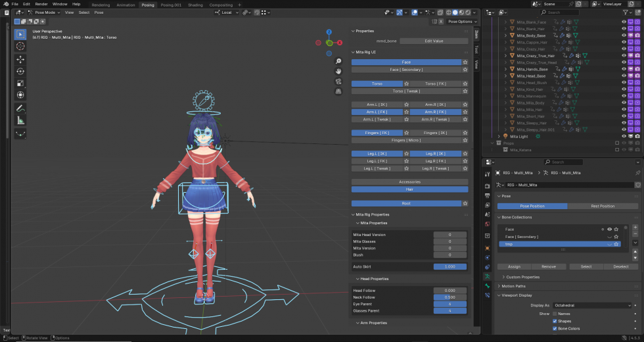Screen dimensions: 644x342
Task: Select the Scale tool
Action: point(20,83)
